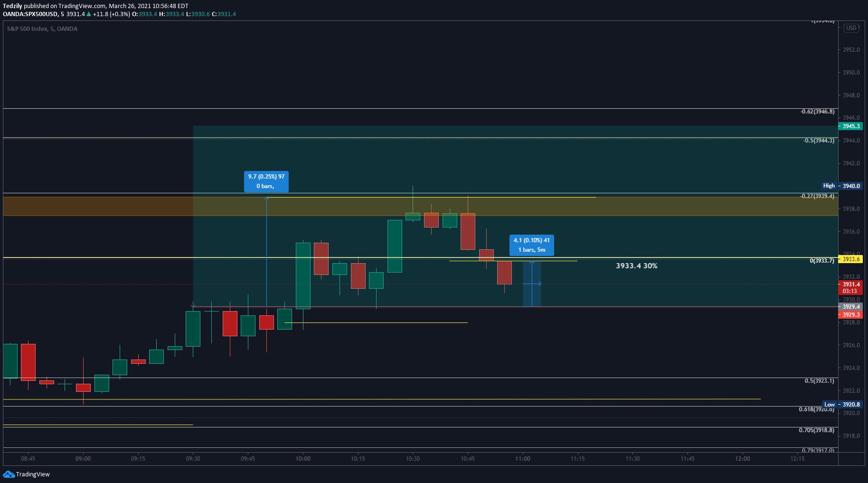Click the 10:00 time axis label
Viewport: 868px width, 483px height.
pyautogui.click(x=303, y=459)
